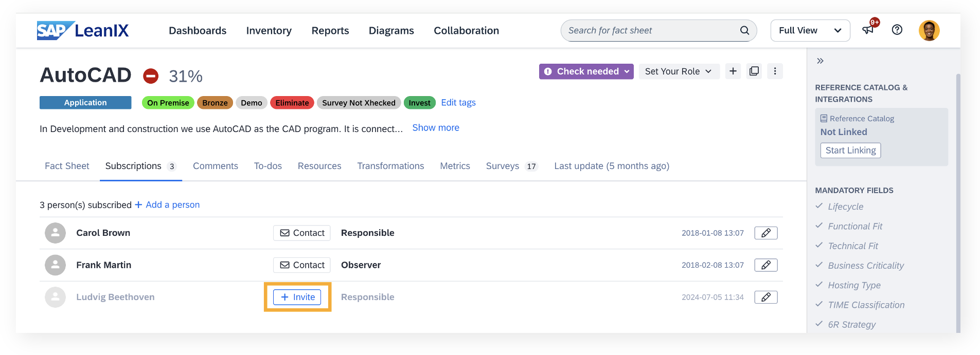Click the Technical Fit mandatory field
This screenshot has height=355, width=980.
[852, 246]
